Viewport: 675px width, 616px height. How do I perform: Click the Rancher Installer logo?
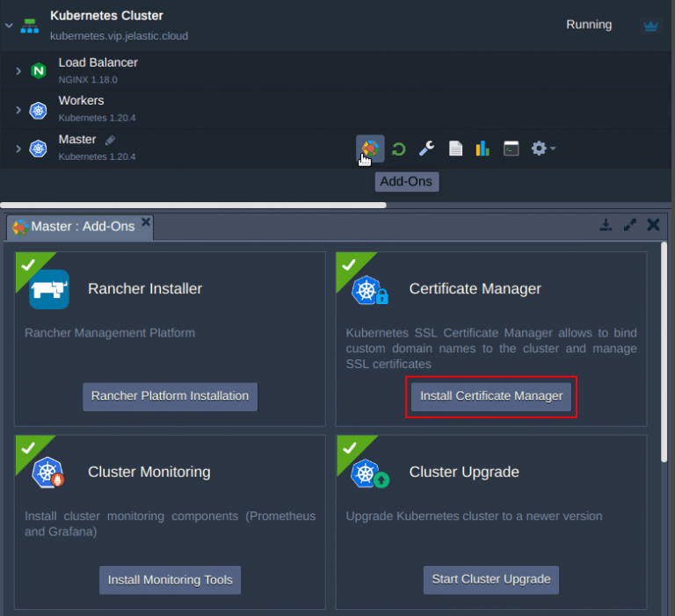click(x=49, y=289)
